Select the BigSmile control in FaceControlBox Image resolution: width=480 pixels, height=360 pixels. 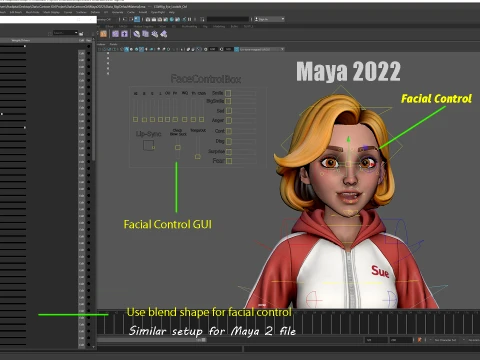[x=228, y=101]
